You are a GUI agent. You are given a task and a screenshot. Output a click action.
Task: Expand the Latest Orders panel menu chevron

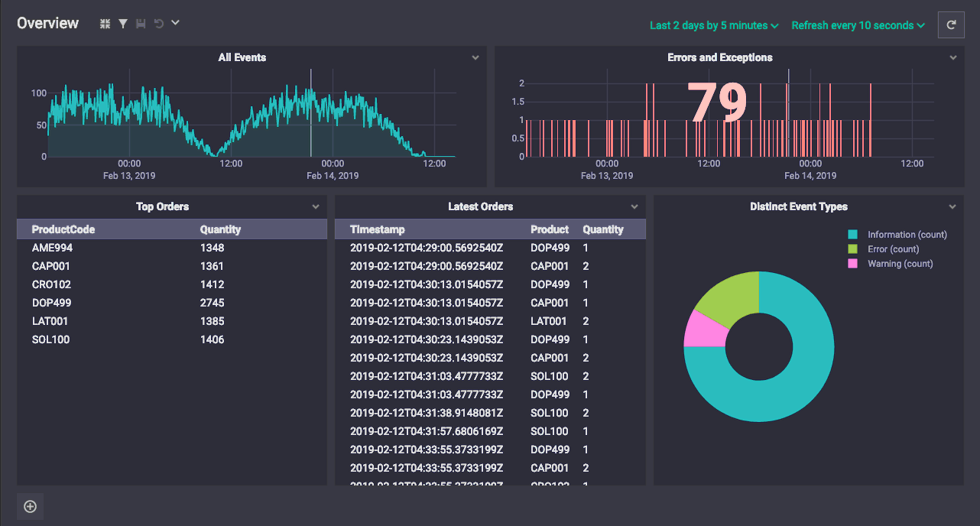pyautogui.click(x=634, y=207)
